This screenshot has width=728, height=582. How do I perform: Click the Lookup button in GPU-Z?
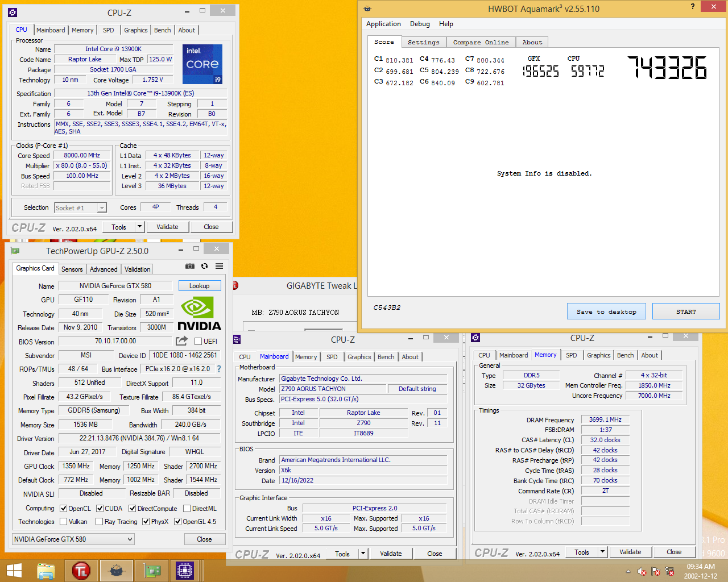[x=199, y=285]
